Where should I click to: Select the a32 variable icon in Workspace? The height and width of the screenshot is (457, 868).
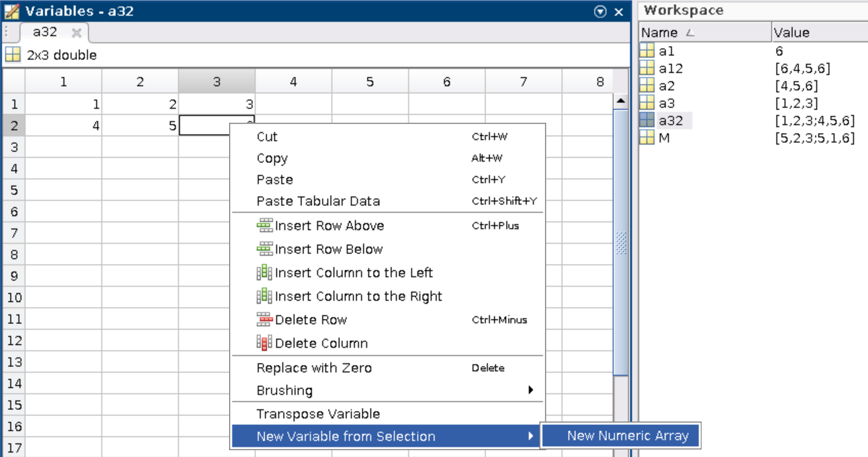coord(647,121)
